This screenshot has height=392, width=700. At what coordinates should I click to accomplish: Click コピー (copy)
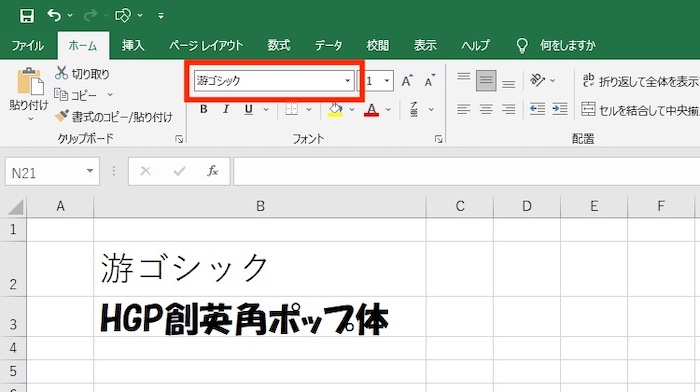(x=76, y=95)
